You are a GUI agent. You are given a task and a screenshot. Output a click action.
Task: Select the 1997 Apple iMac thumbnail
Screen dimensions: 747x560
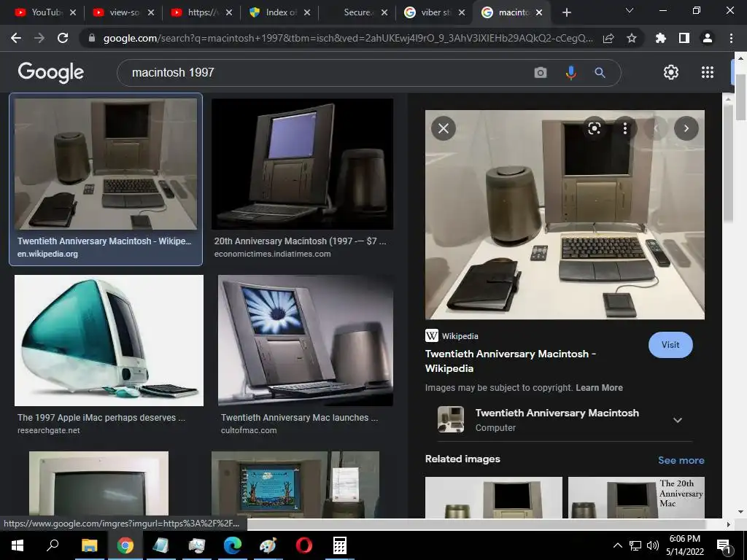pyautogui.click(x=109, y=341)
